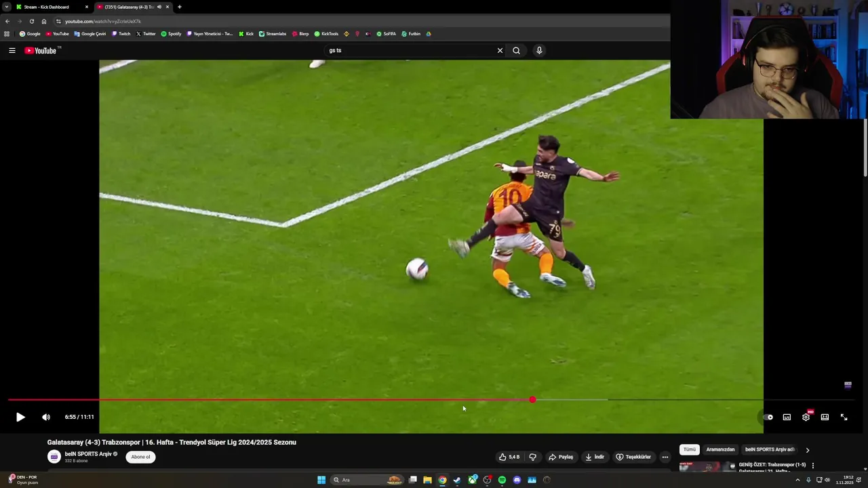Screen dimensions: 868x488
Task: Open the beIN SPORTS Arşiv channel name link
Action: tap(88, 454)
